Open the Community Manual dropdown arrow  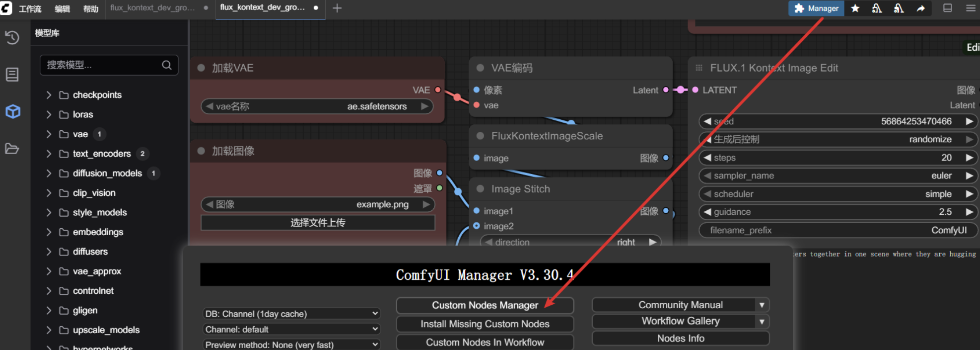tap(762, 305)
